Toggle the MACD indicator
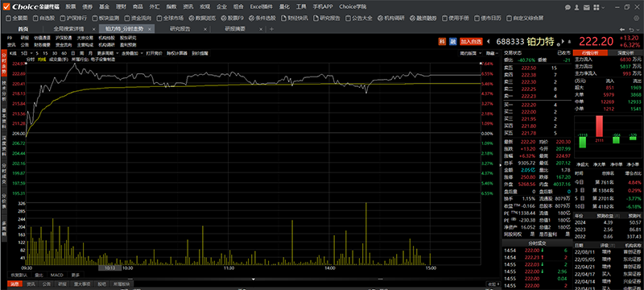This screenshot has height=290, width=644. point(56,275)
